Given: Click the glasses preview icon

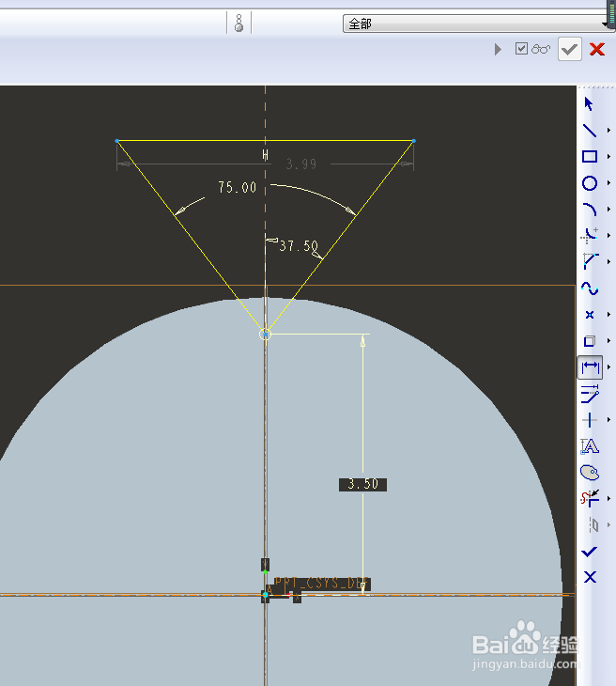Looking at the screenshot, I should point(541,49).
